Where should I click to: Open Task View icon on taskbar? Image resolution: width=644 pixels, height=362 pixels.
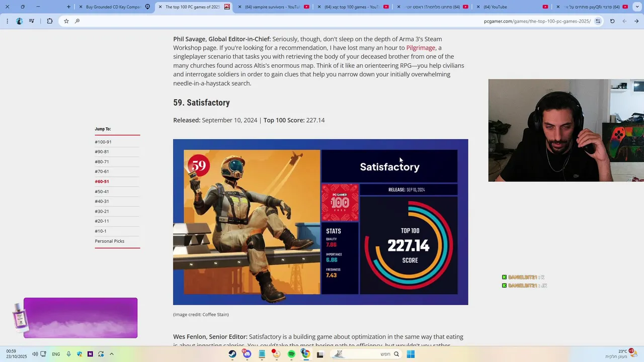pyautogui.click(x=320, y=354)
